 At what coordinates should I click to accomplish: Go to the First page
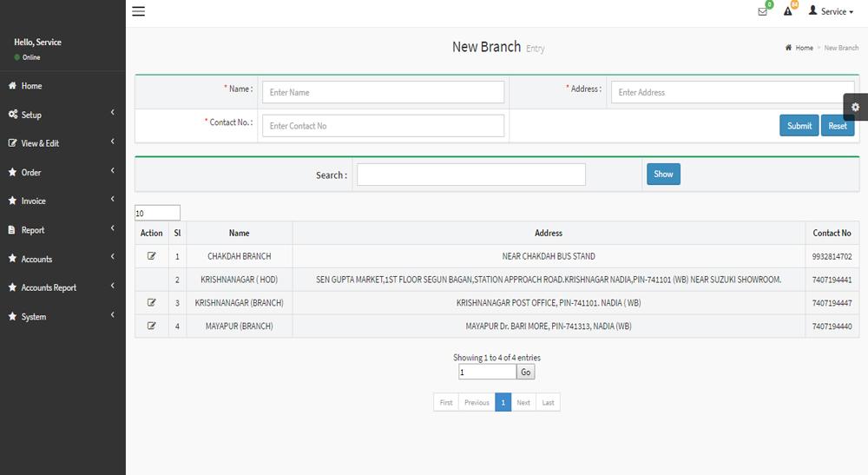446,402
